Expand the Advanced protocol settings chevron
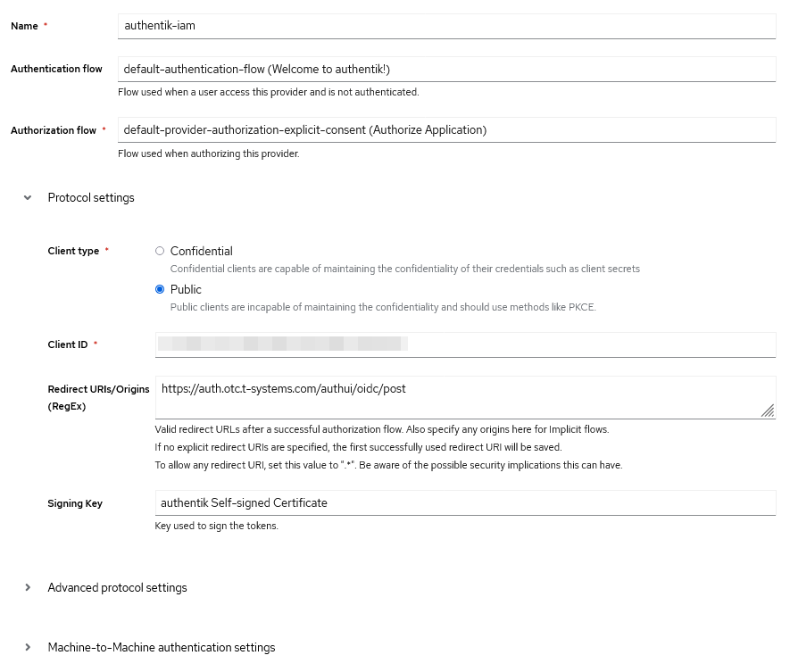The width and height of the screenshot is (790, 672). coord(28,587)
